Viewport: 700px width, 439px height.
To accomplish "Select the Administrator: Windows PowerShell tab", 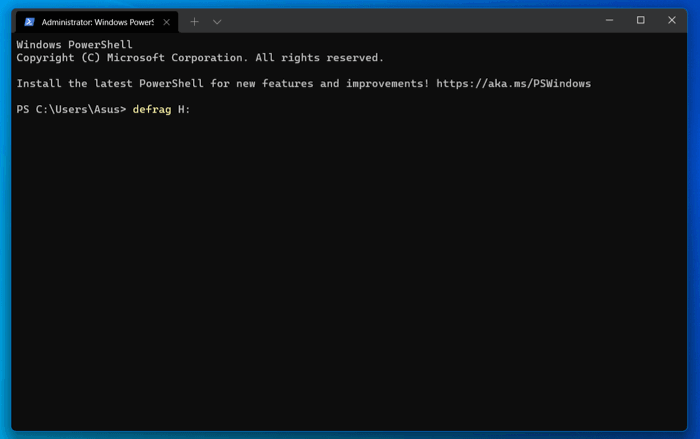I will 97,22.
